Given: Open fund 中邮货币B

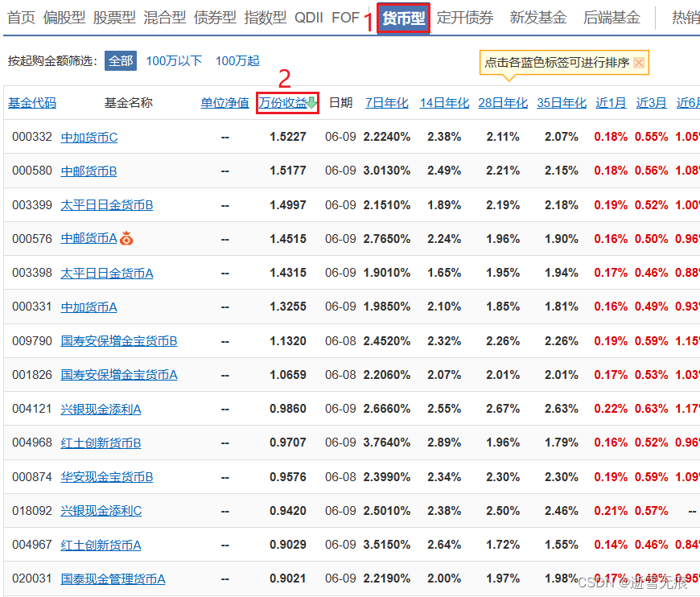Looking at the screenshot, I should pos(89,171).
